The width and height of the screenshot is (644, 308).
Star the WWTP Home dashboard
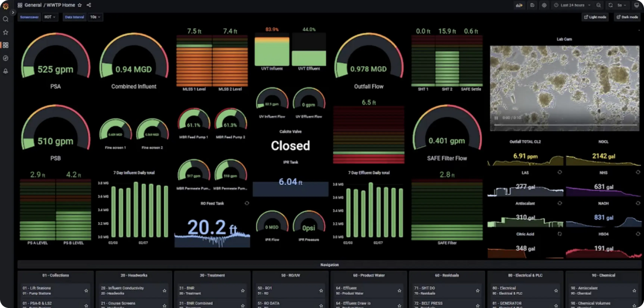point(80,5)
